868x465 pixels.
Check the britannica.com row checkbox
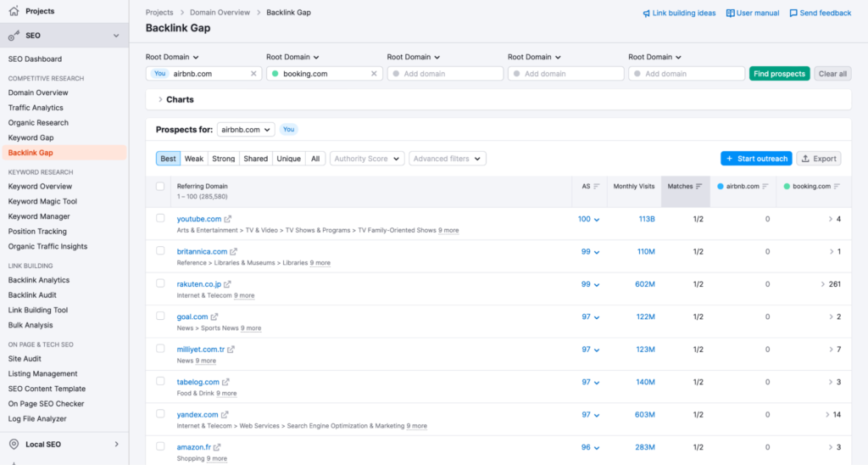tap(160, 251)
